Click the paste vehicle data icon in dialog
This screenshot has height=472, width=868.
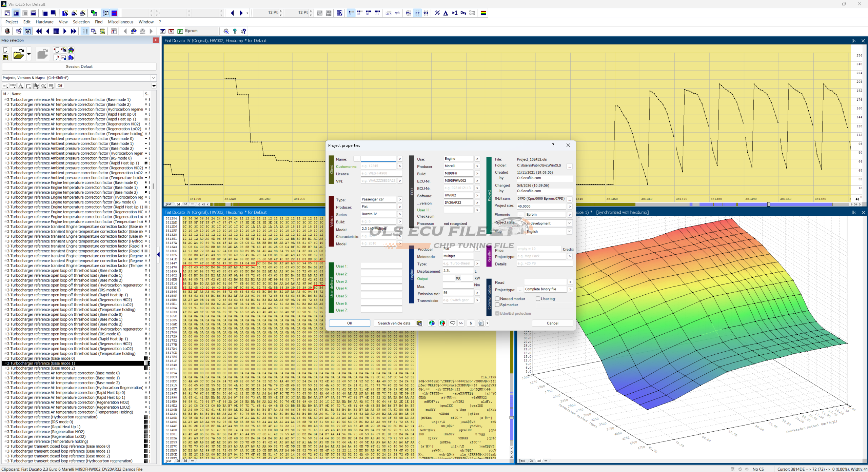(x=419, y=323)
